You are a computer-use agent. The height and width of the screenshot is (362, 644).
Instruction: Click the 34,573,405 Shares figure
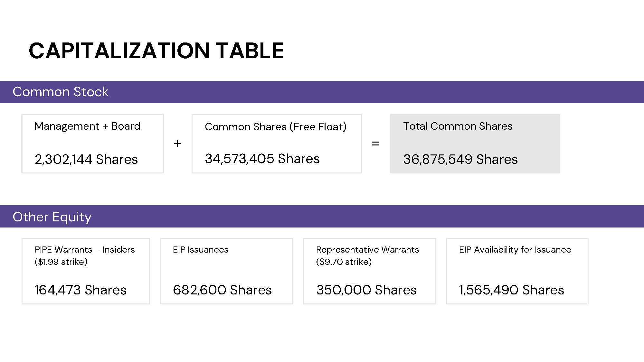tap(262, 159)
